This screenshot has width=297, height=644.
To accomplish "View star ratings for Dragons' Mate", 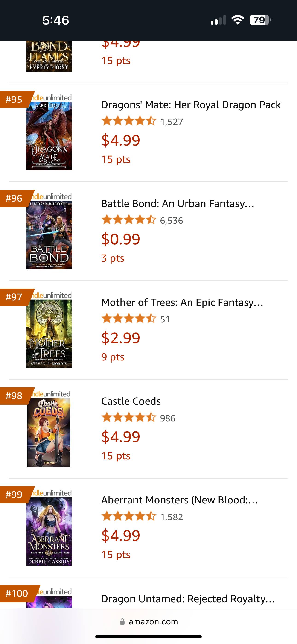I will [129, 121].
